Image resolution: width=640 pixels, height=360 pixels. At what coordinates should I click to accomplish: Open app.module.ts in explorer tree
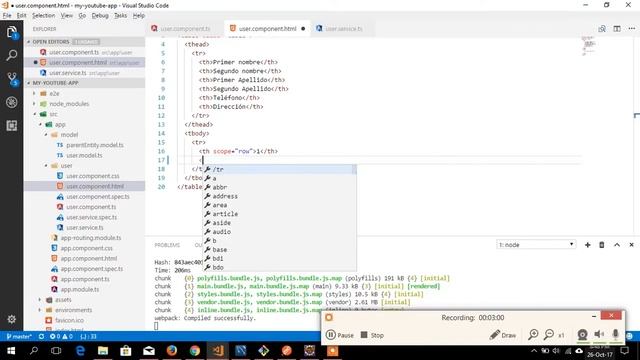pos(80,289)
